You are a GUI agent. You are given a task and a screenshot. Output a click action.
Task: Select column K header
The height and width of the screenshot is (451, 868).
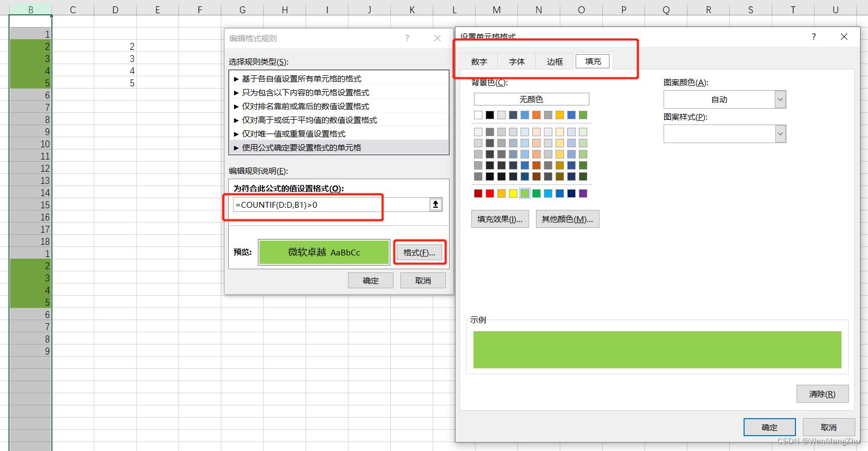pyautogui.click(x=412, y=10)
